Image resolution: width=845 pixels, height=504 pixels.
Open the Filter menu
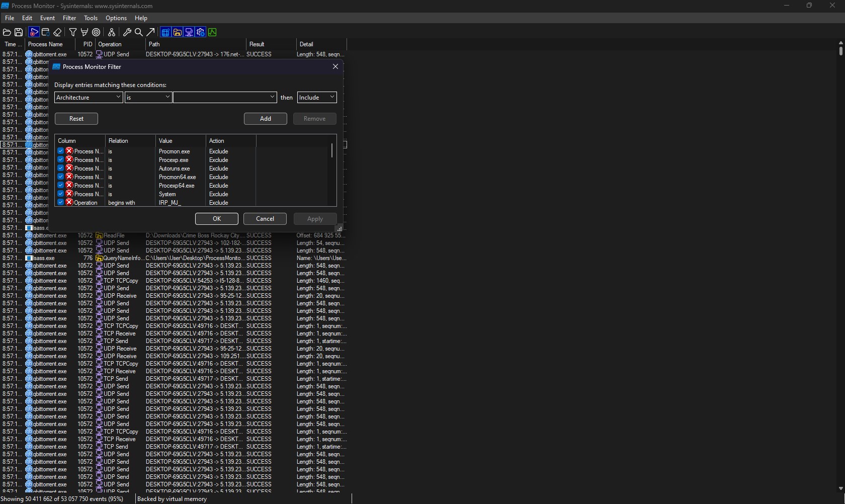tap(69, 18)
